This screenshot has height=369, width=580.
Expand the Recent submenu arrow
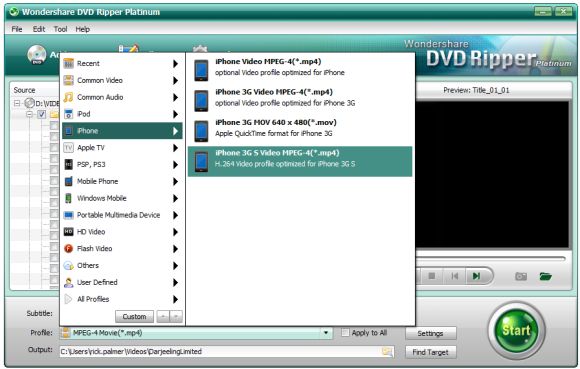point(175,64)
